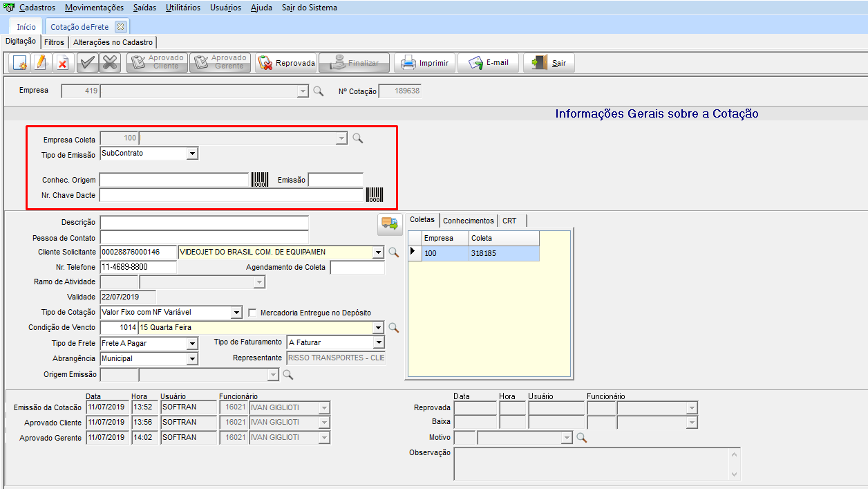Image resolution: width=868 pixels, height=489 pixels.
Task: Click the truck icon beside Coletas tab
Action: [389, 223]
